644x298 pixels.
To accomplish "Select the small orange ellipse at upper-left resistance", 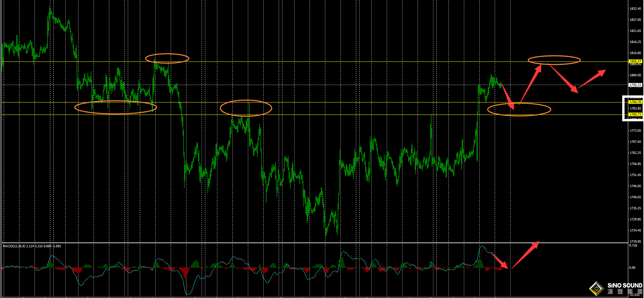I will click(167, 58).
